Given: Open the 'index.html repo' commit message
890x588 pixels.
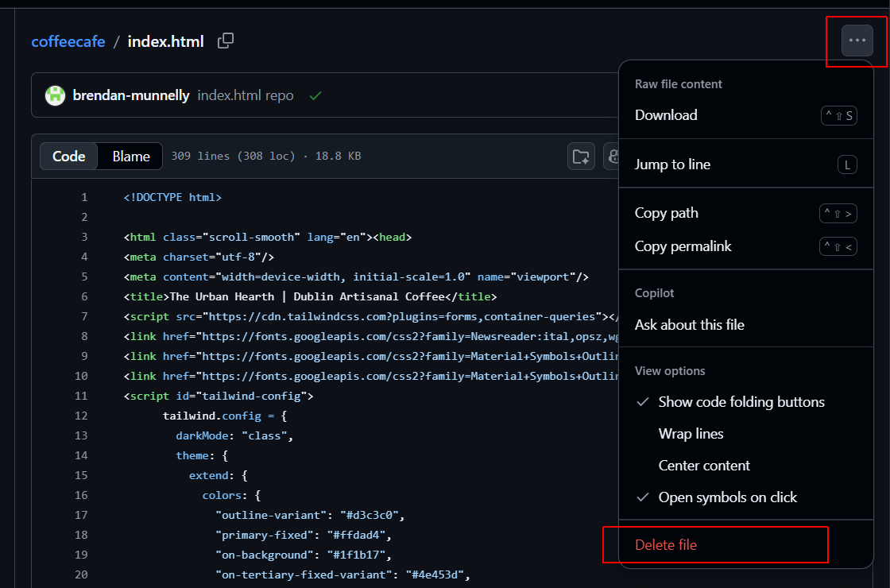Looking at the screenshot, I should click(x=246, y=95).
